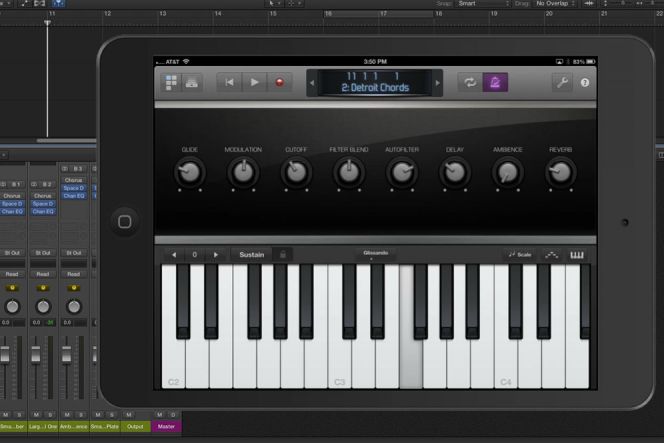Click bar 14 on the ruler
The image size is (664, 443).
218,14
